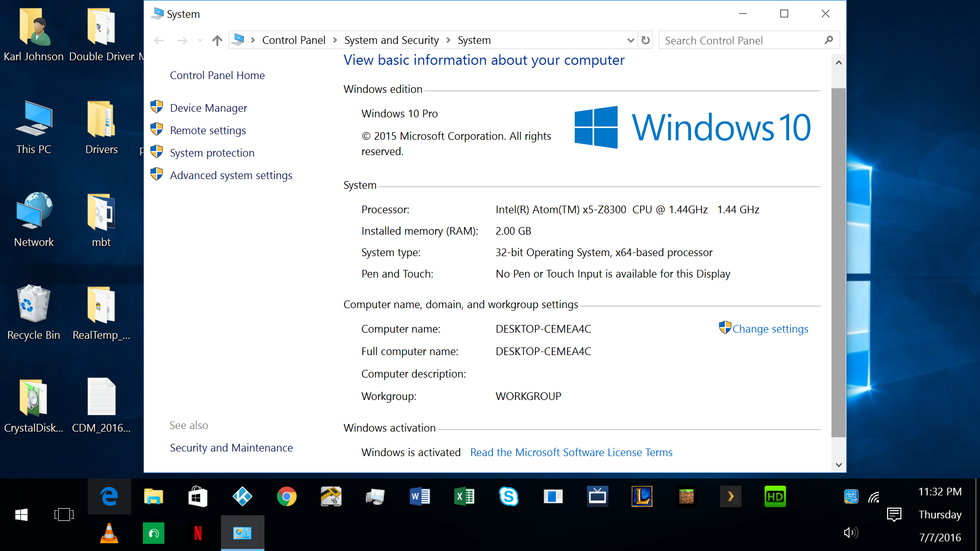Open Control Panel Home link
The image size is (980, 551).
[x=217, y=76]
